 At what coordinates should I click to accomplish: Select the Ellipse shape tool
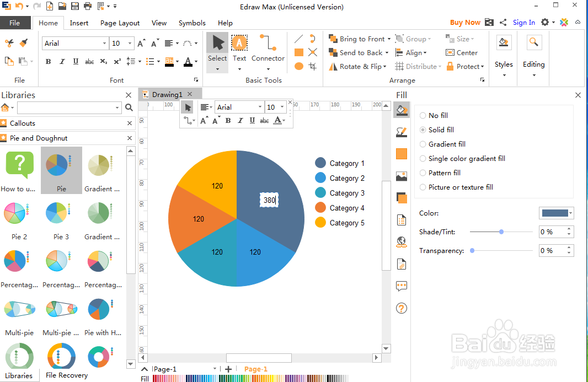pyautogui.click(x=299, y=66)
